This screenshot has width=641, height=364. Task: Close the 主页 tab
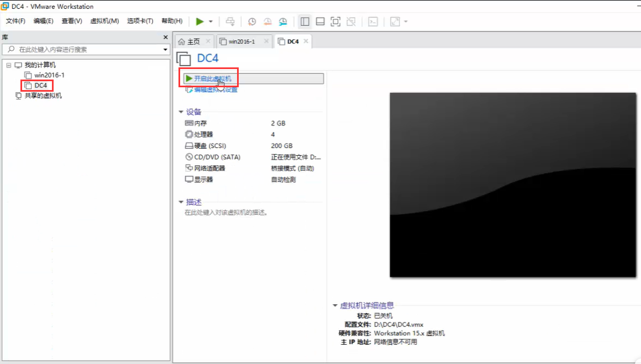pyautogui.click(x=208, y=41)
